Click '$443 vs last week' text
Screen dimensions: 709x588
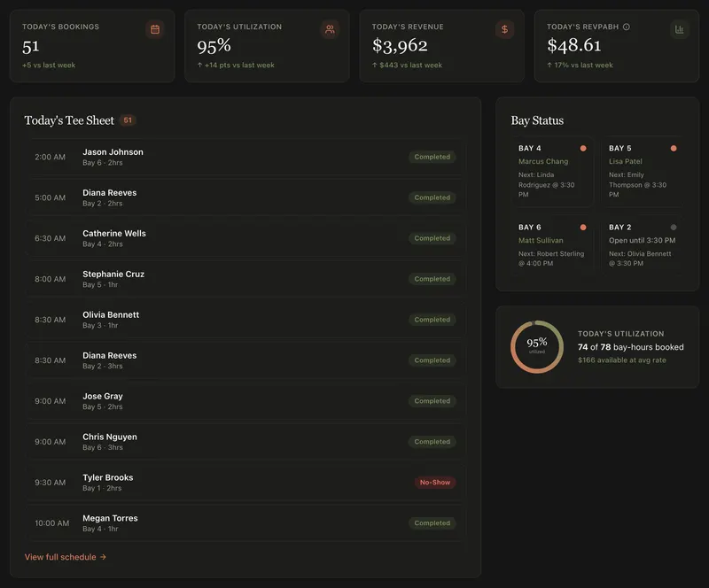(x=407, y=65)
